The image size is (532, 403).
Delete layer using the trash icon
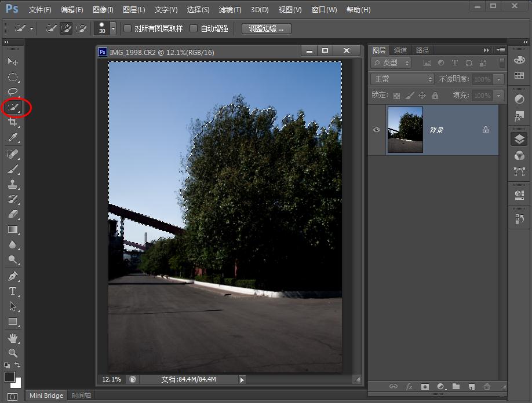tap(487, 386)
